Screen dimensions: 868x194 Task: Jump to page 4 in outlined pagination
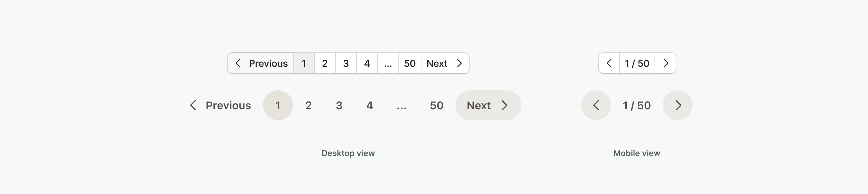[367, 63]
